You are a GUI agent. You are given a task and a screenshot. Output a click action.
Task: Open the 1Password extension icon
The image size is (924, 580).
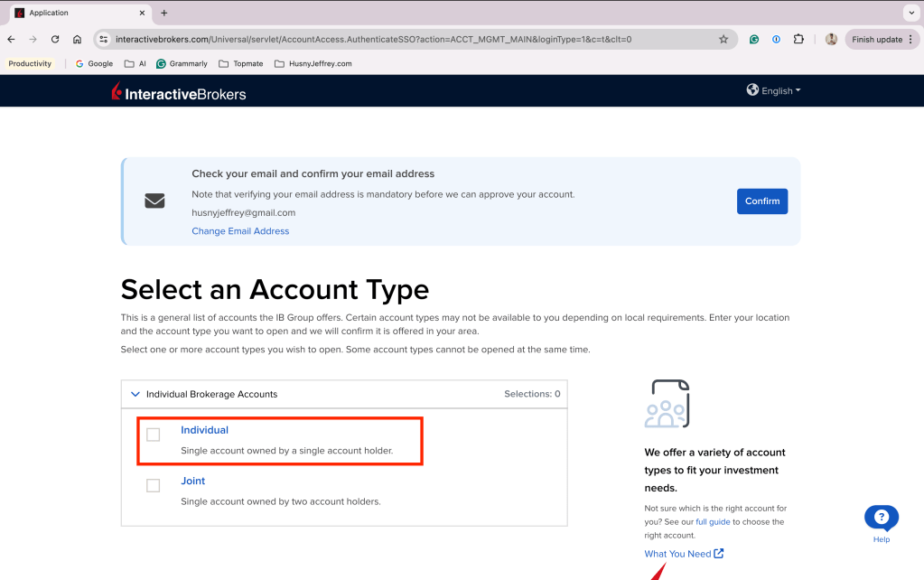[776, 40]
